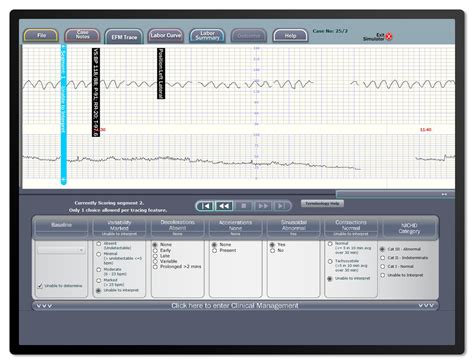Switch to the EFM Trace tab
474x364 pixels.
click(124, 37)
